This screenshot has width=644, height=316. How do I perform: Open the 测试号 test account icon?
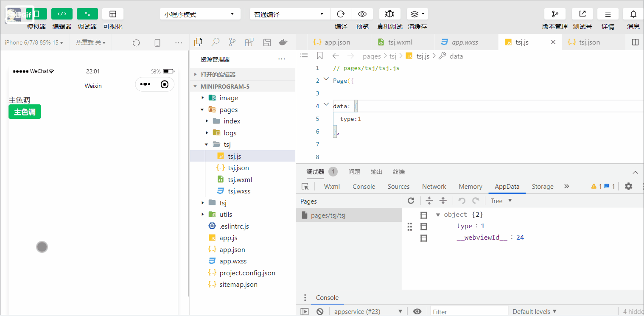pyautogui.click(x=582, y=14)
